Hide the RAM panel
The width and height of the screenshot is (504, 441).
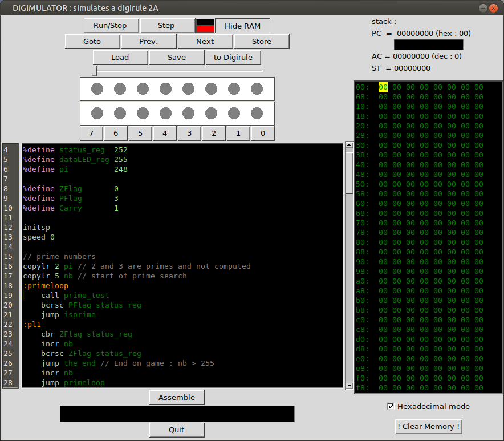pos(242,26)
